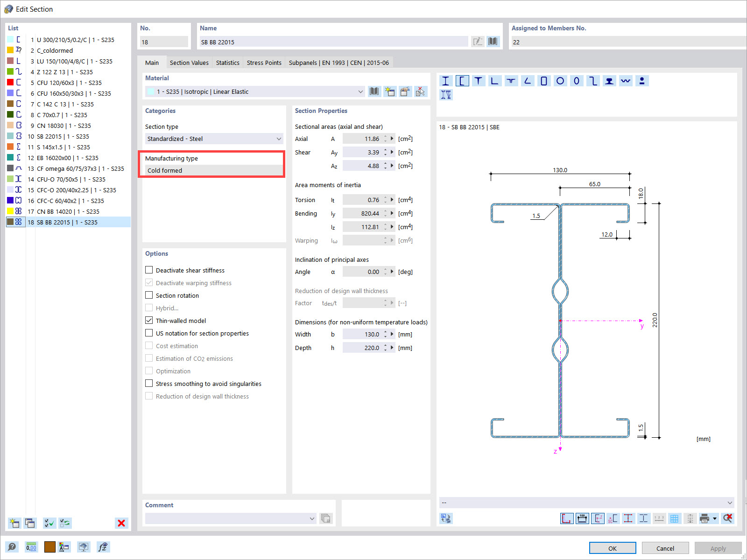Screen dimensions: 747x560
Task: Create a new section in list
Action: pos(14,523)
